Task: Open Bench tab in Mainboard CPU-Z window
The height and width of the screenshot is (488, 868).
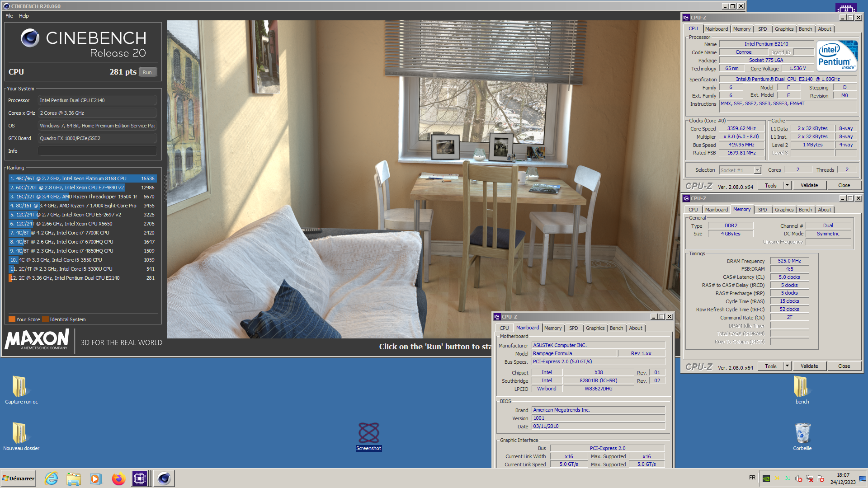Action: (616, 328)
